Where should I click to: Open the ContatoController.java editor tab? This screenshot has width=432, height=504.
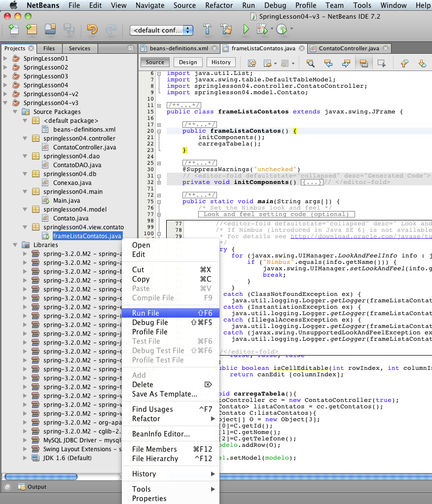349,48
